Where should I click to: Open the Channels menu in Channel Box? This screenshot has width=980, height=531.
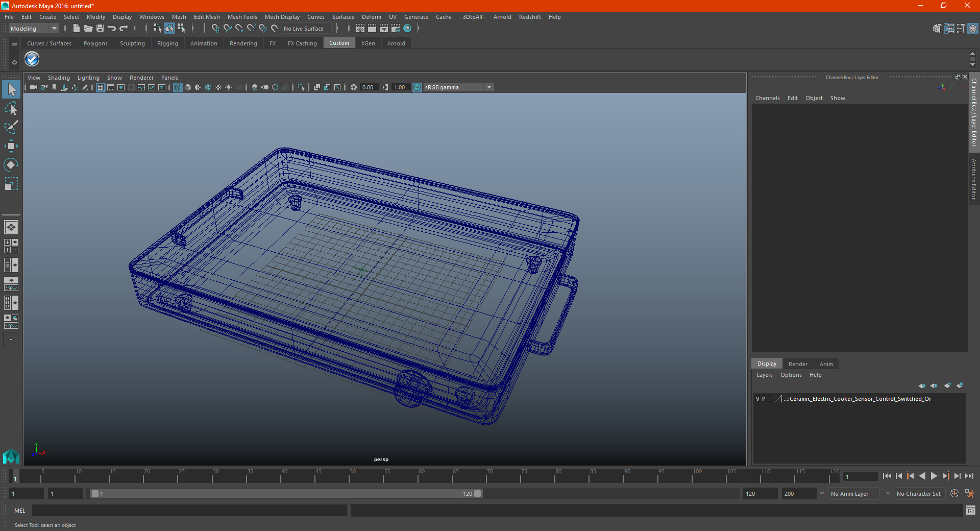pyautogui.click(x=767, y=98)
